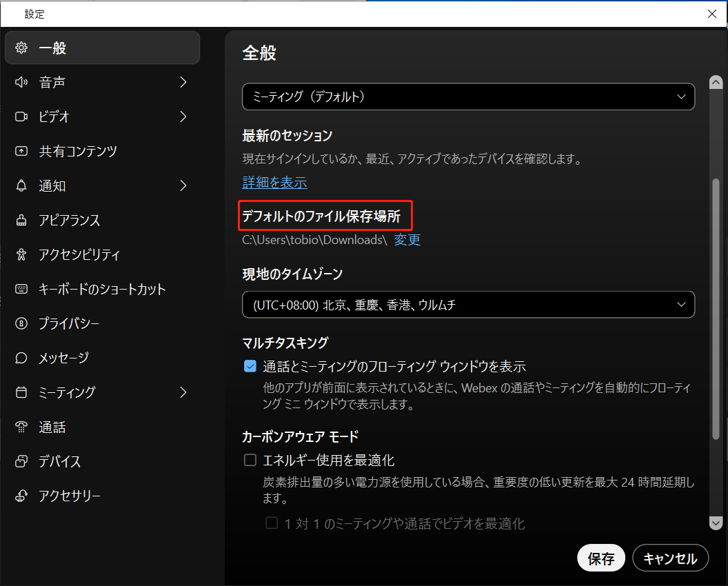Click the scrollbar down arrow

(716, 523)
